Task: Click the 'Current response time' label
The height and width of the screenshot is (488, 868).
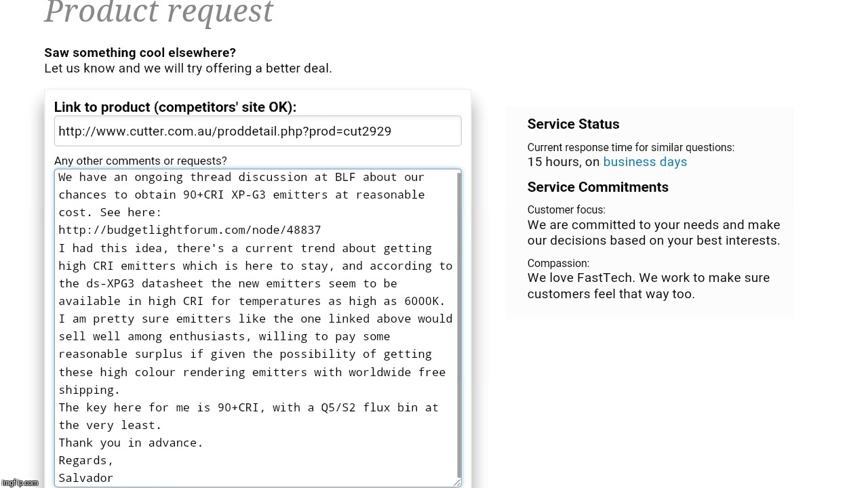Action: (631, 147)
